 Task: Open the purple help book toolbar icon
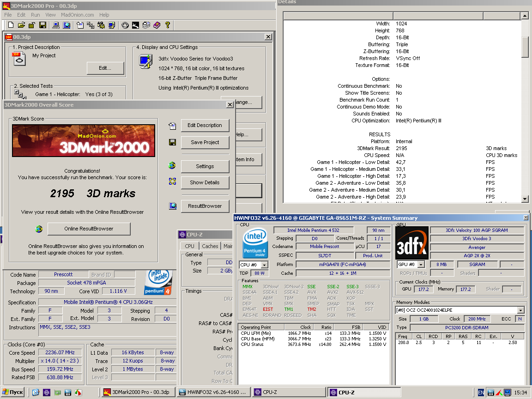click(x=157, y=25)
